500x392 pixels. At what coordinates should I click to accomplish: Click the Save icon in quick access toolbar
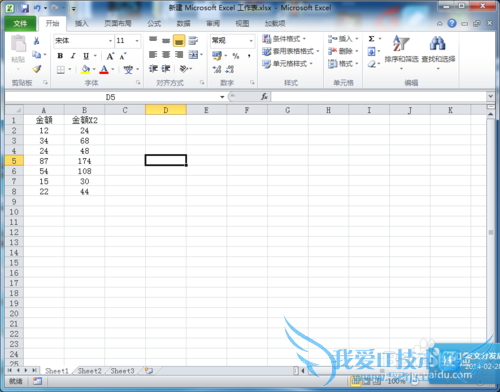click(25, 8)
